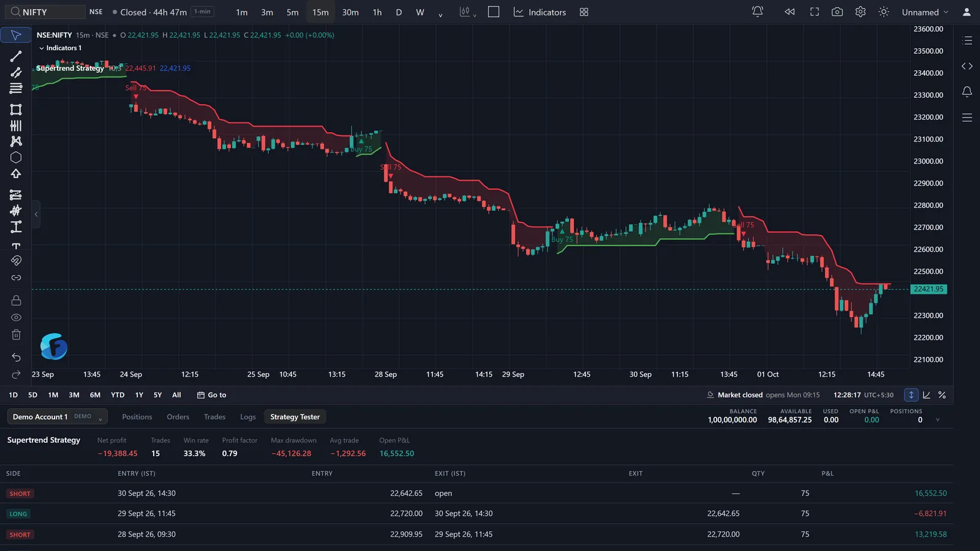The height and width of the screenshot is (551, 980).
Task: Open the Indicators menu
Action: pyautogui.click(x=540, y=12)
